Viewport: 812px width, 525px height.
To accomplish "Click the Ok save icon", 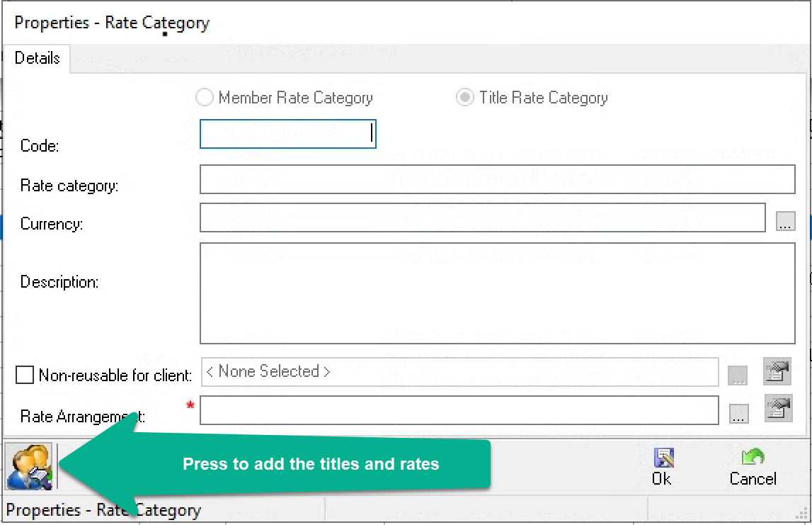I will (663, 458).
